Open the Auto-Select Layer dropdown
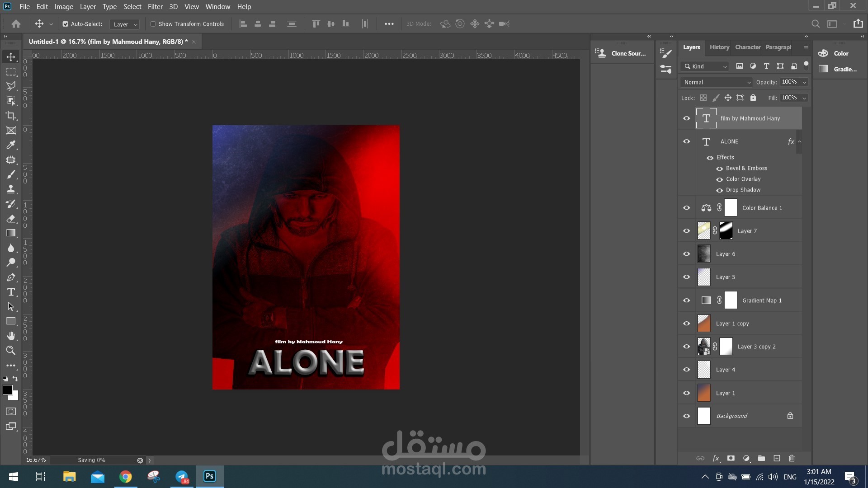This screenshot has width=868, height=488. (125, 24)
